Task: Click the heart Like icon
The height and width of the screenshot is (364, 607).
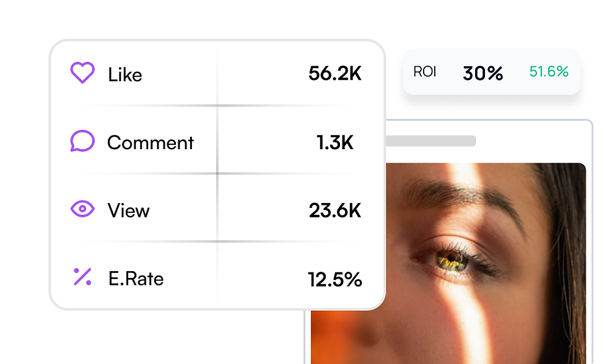Action: tap(82, 73)
